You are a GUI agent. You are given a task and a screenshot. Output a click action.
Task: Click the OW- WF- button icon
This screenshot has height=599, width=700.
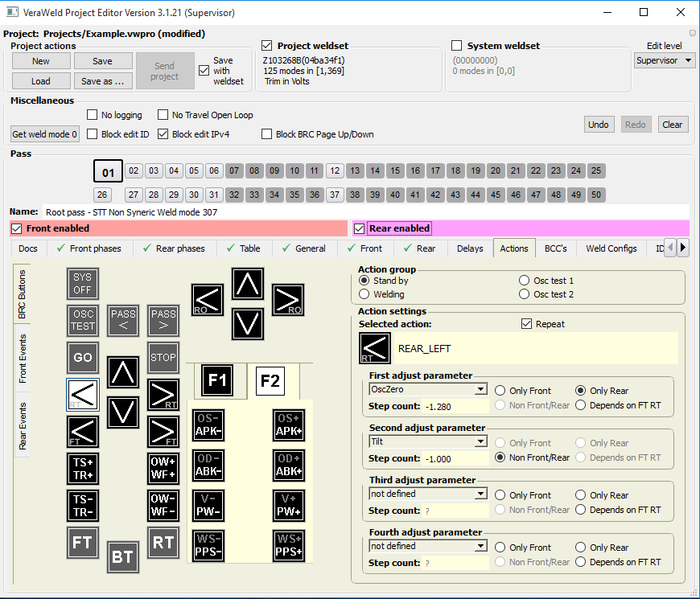coord(163,506)
